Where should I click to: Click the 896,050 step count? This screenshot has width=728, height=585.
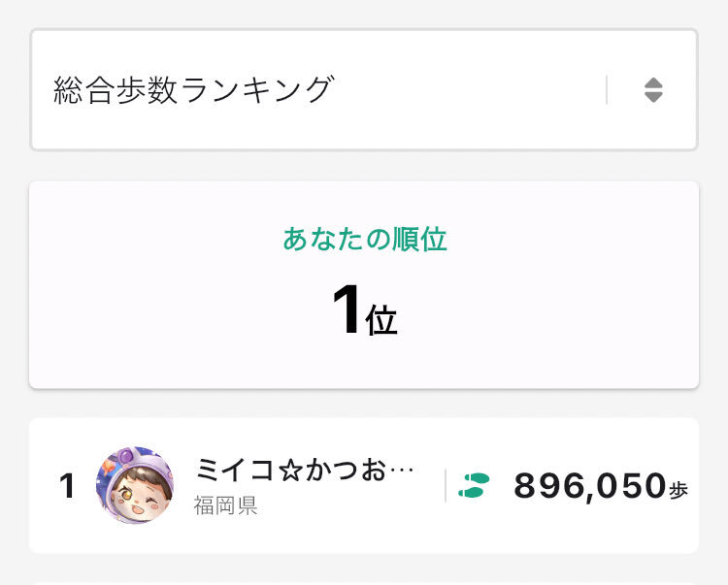point(589,486)
